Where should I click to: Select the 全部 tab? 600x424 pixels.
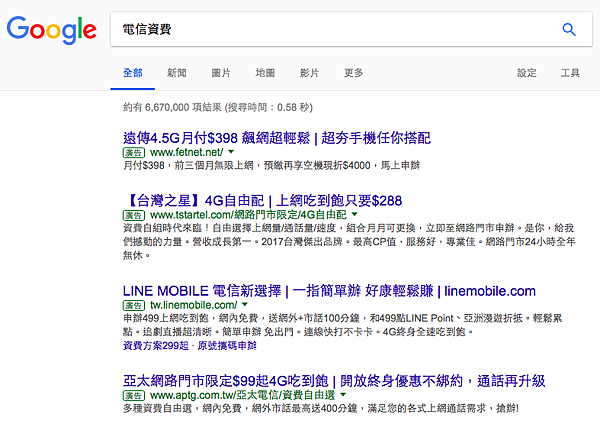[x=132, y=73]
